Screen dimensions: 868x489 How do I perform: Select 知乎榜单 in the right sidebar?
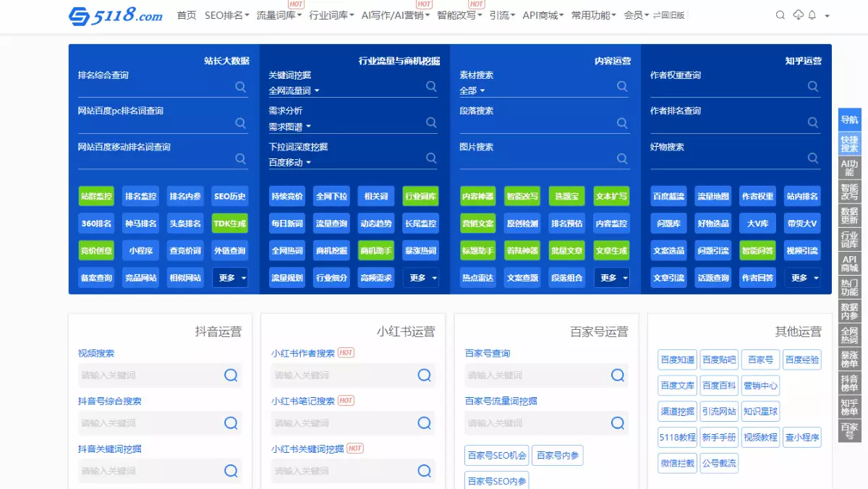tap(849, 407)
